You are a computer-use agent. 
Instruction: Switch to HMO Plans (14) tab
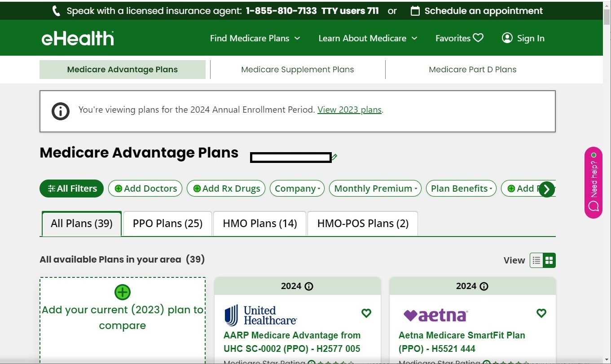[260, 224]
